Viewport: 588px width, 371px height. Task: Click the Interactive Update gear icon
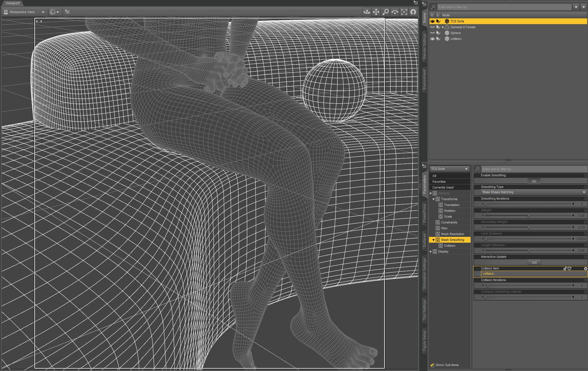coord(585,257)
